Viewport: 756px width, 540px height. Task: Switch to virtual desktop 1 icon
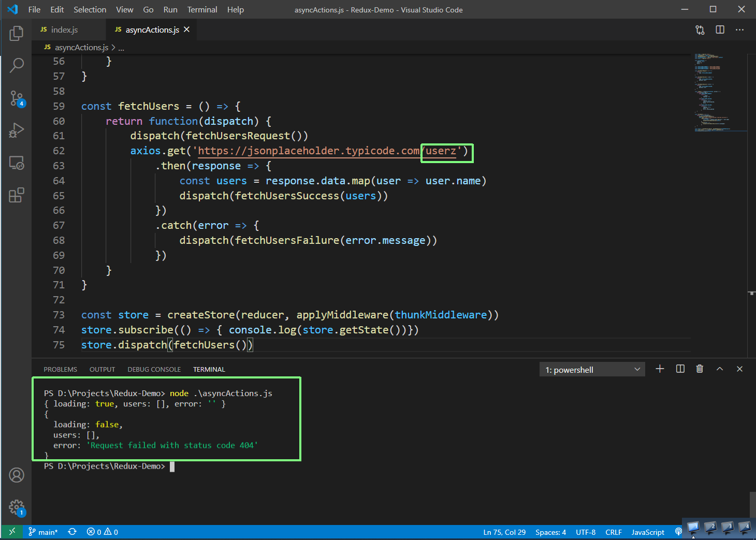click(x=693, y=528)
